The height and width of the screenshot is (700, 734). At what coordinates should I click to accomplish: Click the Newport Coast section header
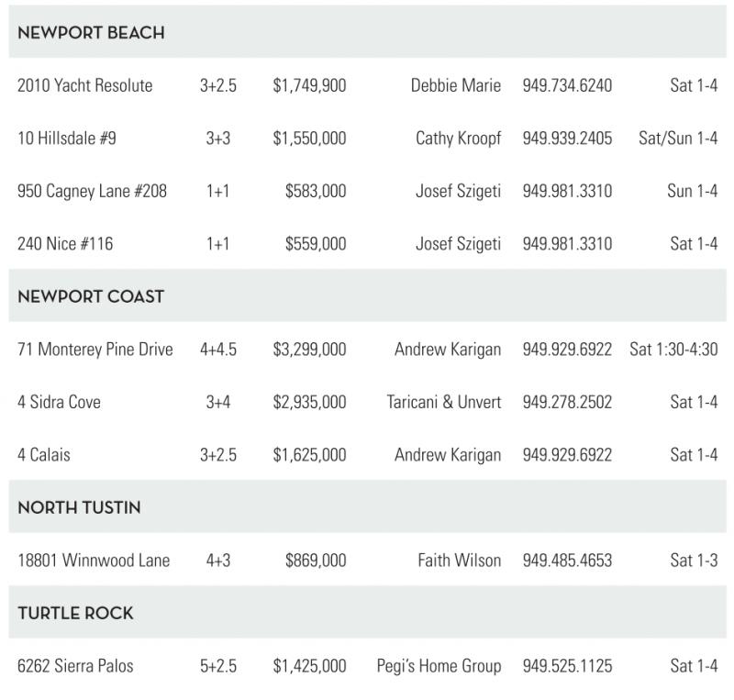coord(91,297)
